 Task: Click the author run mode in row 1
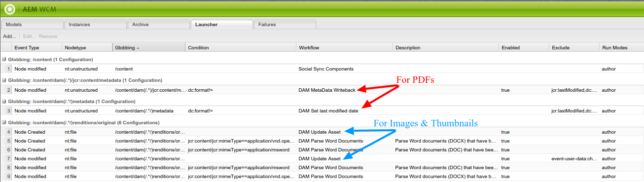[621, 69]
